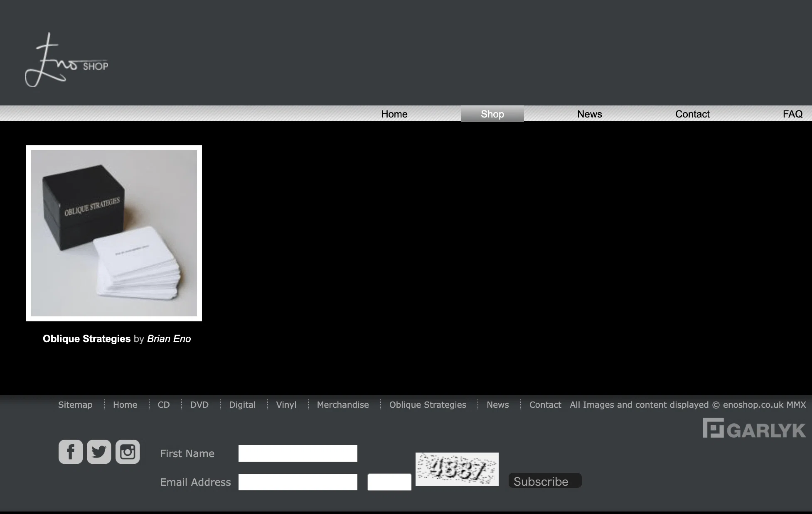This screenshot has width=812, height=514.
Task: Click the 4887 captcha image
Action: coord(457,469)
